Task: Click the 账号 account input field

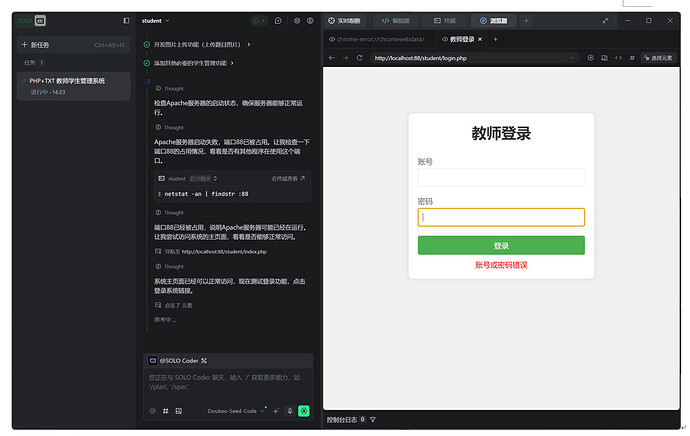Action: click(x=501, y=178)
